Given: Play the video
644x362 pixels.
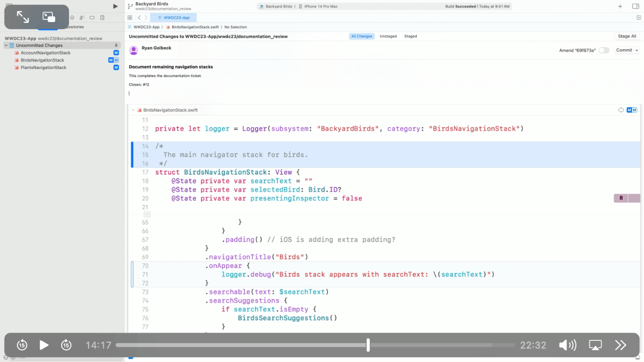Looking at the screenshot, I should [44, 345].
